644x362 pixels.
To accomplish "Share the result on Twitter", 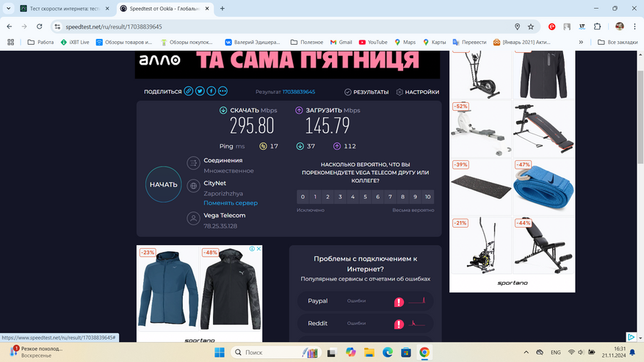I will coord(200,91).
